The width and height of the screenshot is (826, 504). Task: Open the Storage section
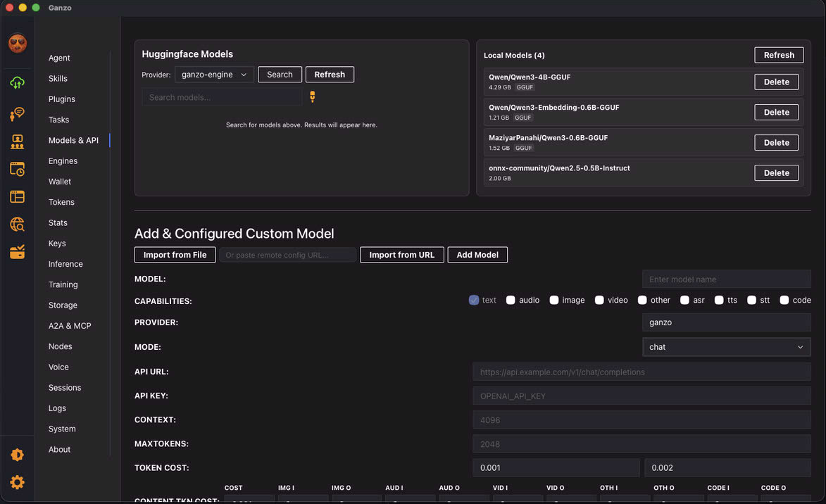pos(63,305)
